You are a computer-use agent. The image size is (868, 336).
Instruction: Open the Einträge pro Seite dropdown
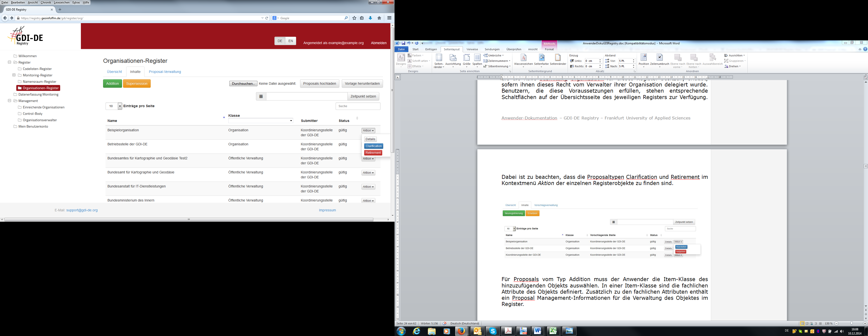[x=120, y=106]
